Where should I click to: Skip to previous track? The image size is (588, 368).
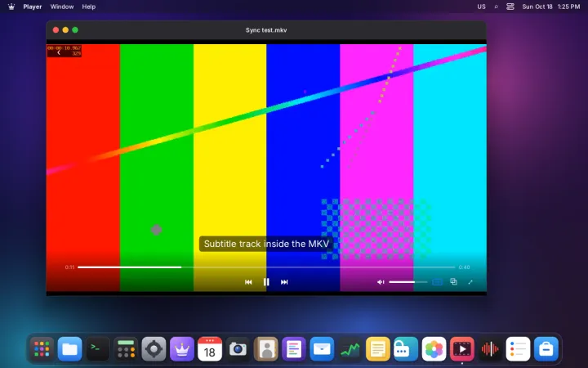tap(248, 282)
